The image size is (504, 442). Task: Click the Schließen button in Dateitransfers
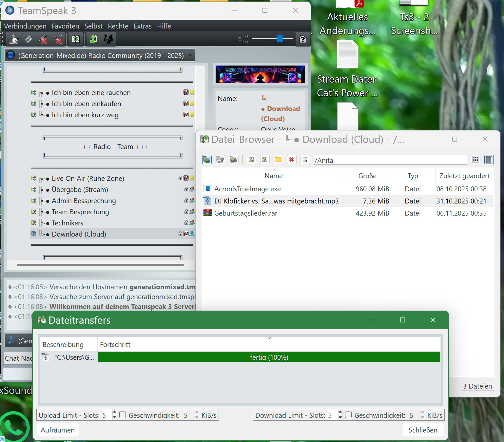click(423, 430)
